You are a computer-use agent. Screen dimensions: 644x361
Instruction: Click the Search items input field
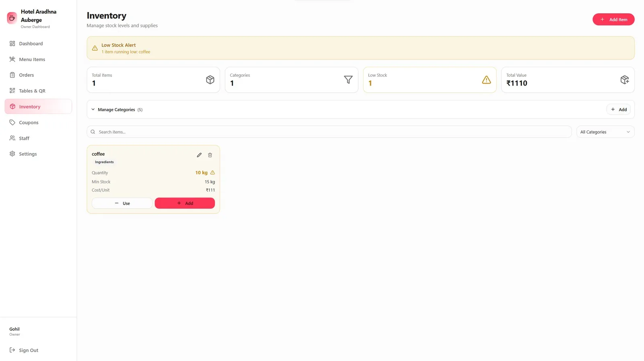(329, 132)
